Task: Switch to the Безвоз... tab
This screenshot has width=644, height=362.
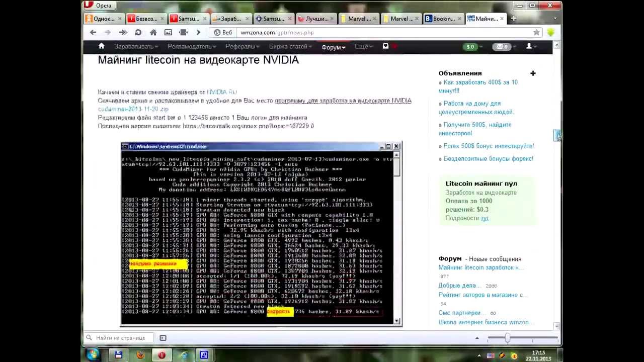Action: 145,19
